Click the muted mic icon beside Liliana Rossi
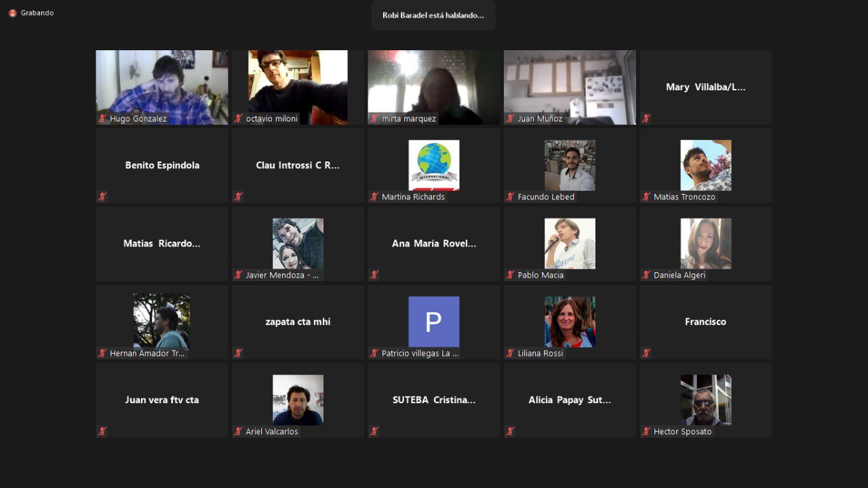 511,353
